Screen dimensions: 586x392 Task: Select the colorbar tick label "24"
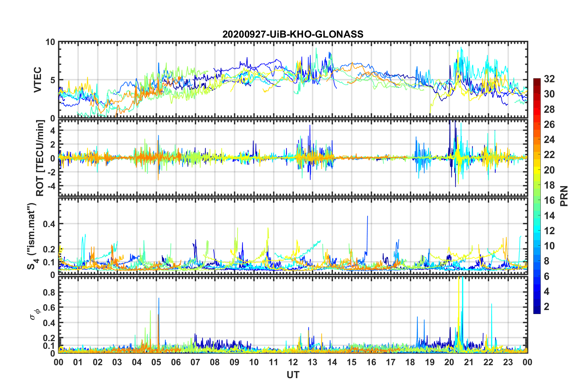pos(549,140)
